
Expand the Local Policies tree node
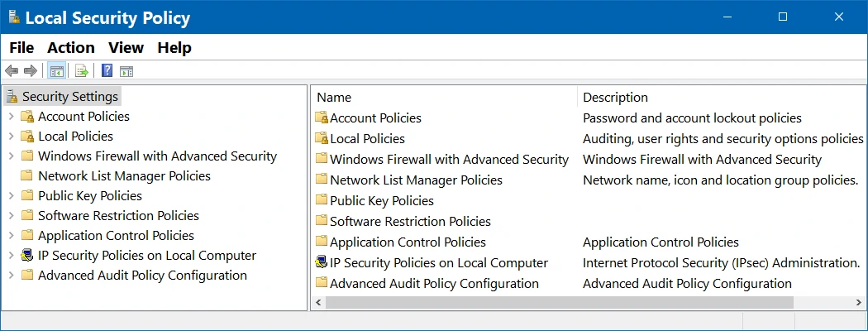tap(11, 137)
